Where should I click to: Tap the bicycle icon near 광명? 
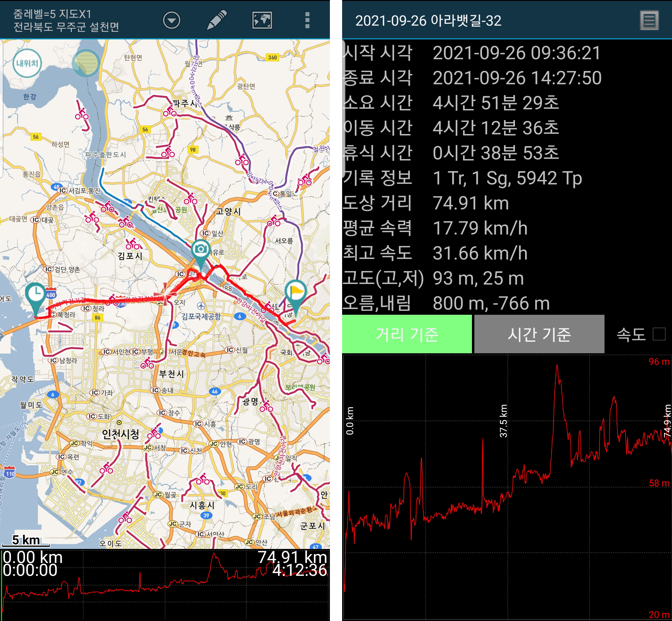266,407
